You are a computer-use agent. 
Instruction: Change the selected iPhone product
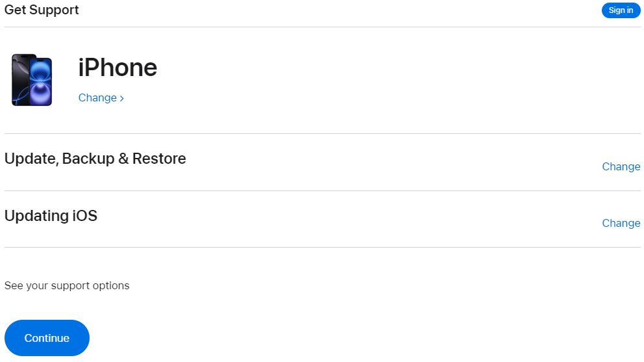101,98
